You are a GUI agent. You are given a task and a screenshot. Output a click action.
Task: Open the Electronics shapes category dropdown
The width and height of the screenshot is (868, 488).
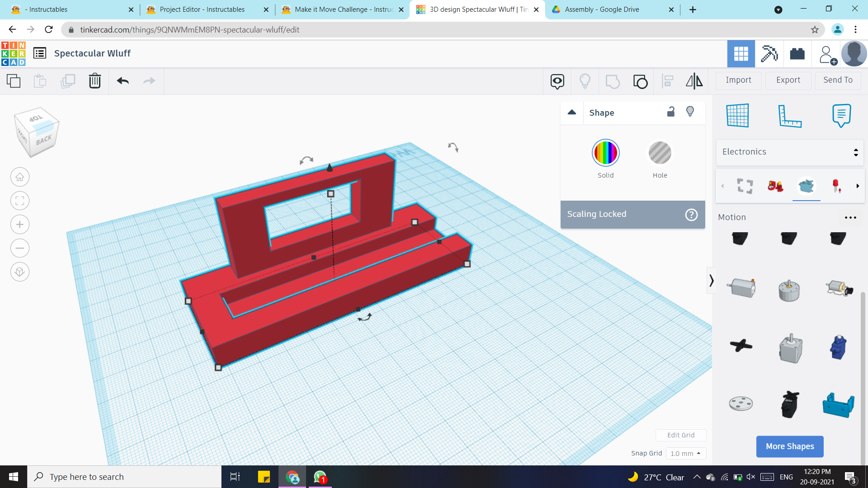pyautogui.click(x=790, y=152)
